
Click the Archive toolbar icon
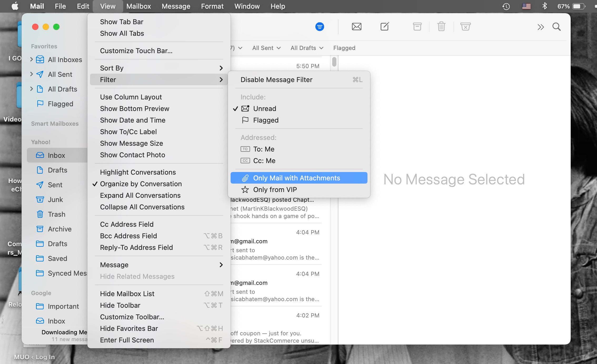417,27
